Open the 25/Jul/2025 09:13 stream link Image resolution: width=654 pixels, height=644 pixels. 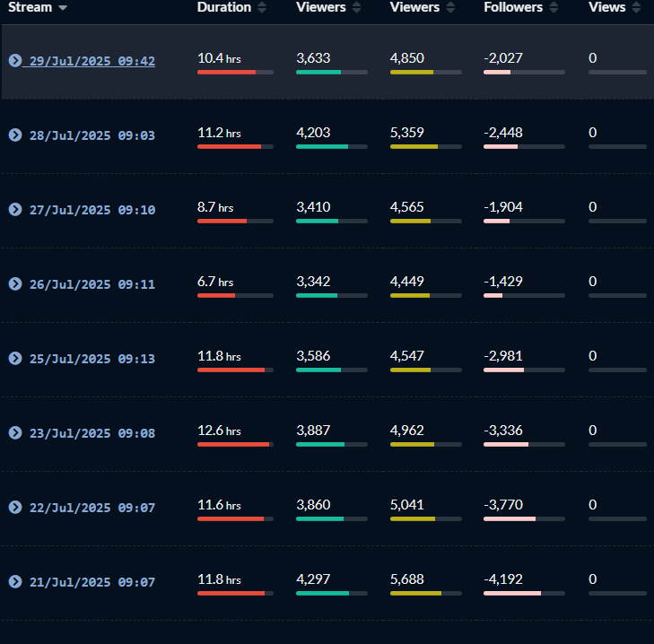pos(92,359)
